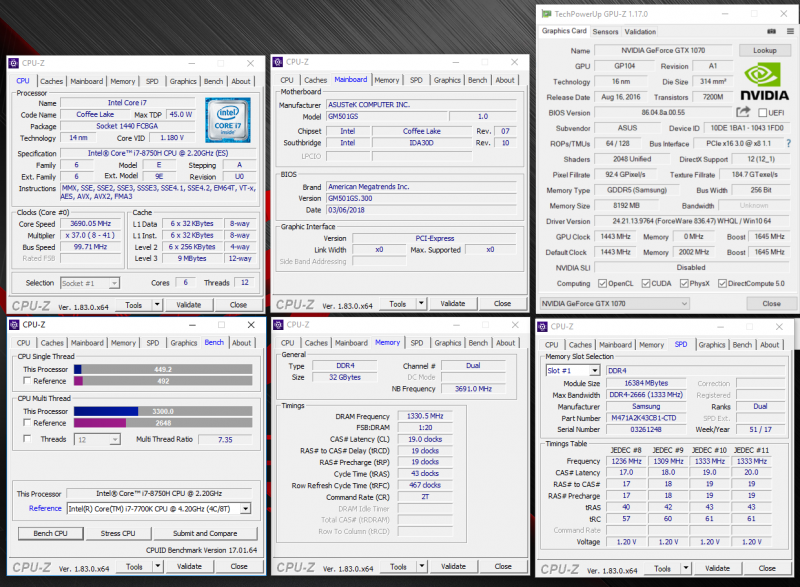Toggle the OpenCL checkbox
Viewport: 800px width, 587px height.
click(602, 283)
